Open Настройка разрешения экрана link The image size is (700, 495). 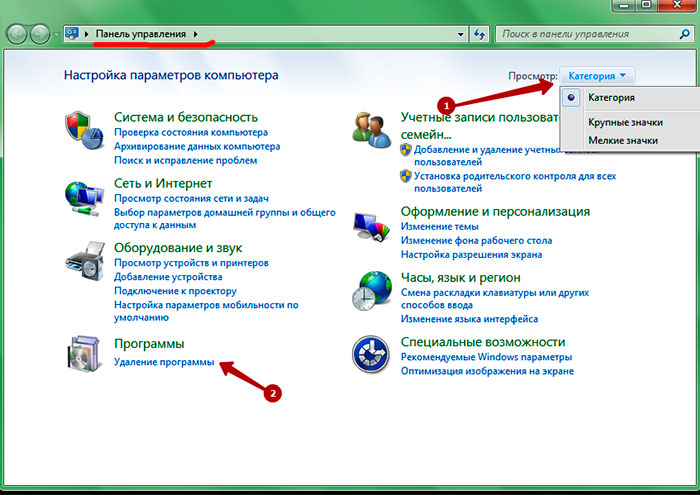point(471,255)
